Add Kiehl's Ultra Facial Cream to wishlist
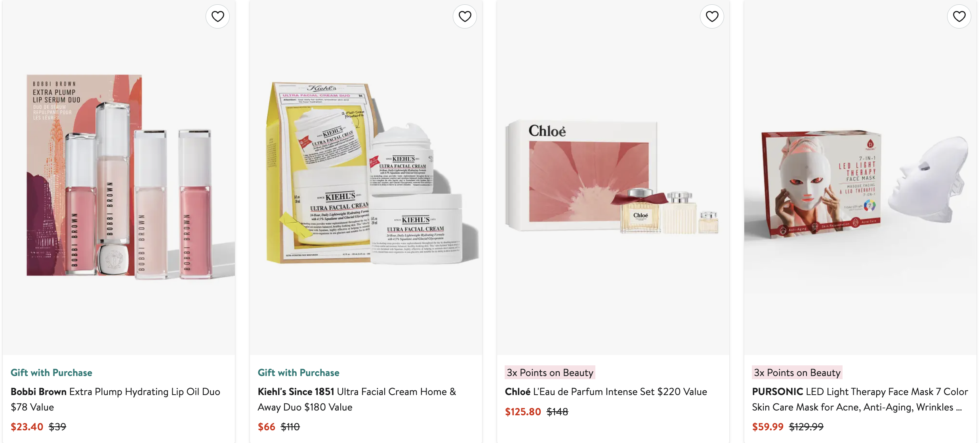980x443 pixels. pyautogui.click(x=465, y=16)
